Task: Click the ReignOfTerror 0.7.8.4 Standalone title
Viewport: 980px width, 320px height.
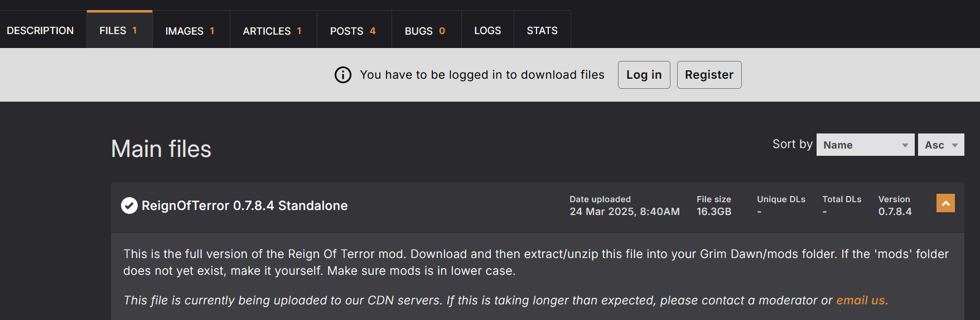Action: pos(244,206)
